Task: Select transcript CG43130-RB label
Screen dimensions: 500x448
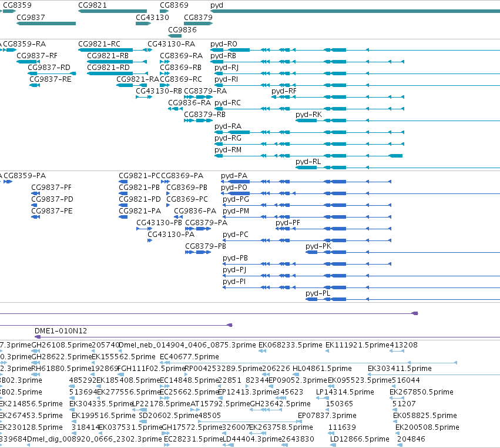Action: tap(159, 91)
